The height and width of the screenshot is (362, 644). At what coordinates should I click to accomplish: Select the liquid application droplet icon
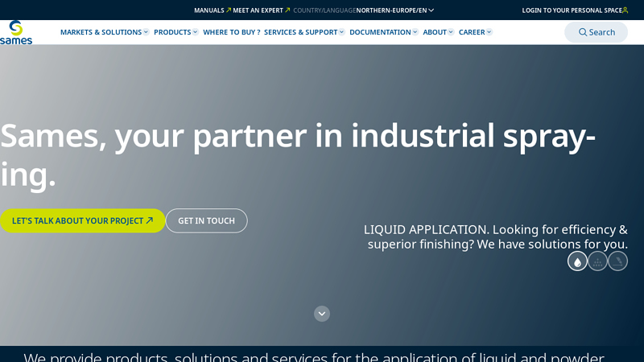pos(577,261)
